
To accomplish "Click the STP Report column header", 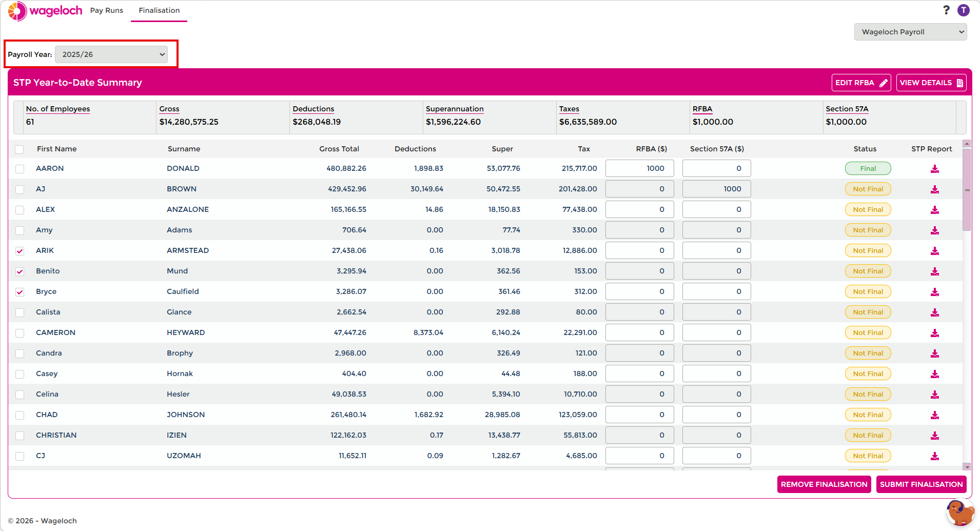I will (x=932, y=149).
